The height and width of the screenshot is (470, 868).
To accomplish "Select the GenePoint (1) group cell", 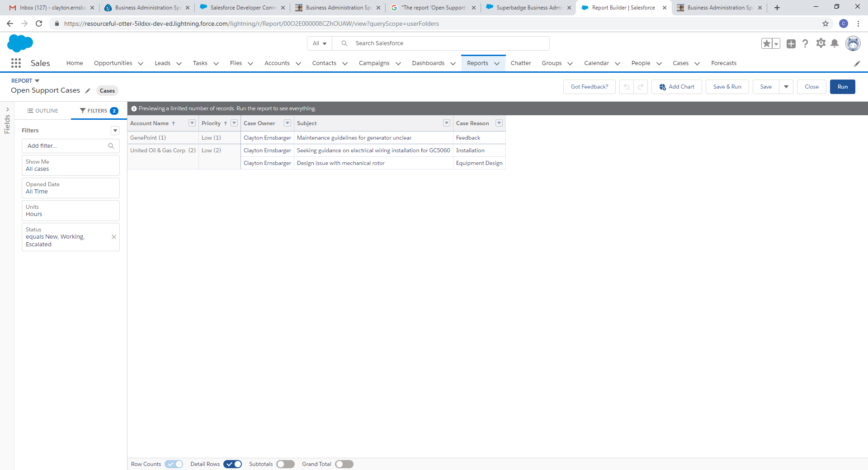I will pyautogui.click(x=163, y=138).
